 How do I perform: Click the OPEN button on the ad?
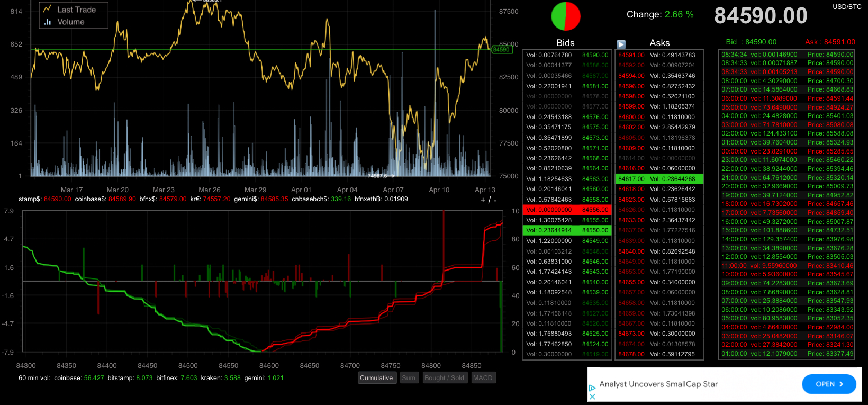(829, 384)
